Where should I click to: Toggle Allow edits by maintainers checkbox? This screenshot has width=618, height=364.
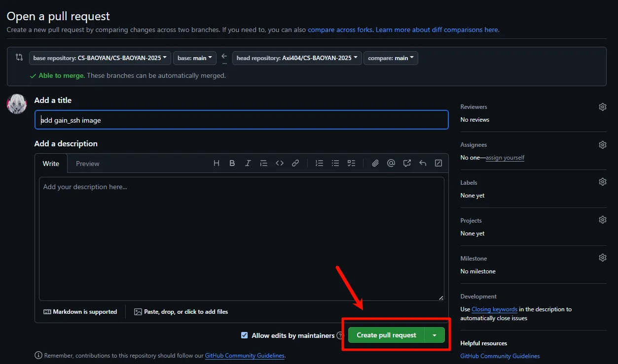point(244,335)
